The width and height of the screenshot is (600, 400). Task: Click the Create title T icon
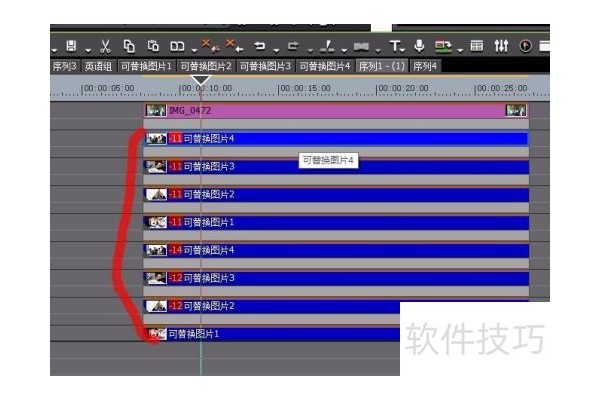coord(395,46)
